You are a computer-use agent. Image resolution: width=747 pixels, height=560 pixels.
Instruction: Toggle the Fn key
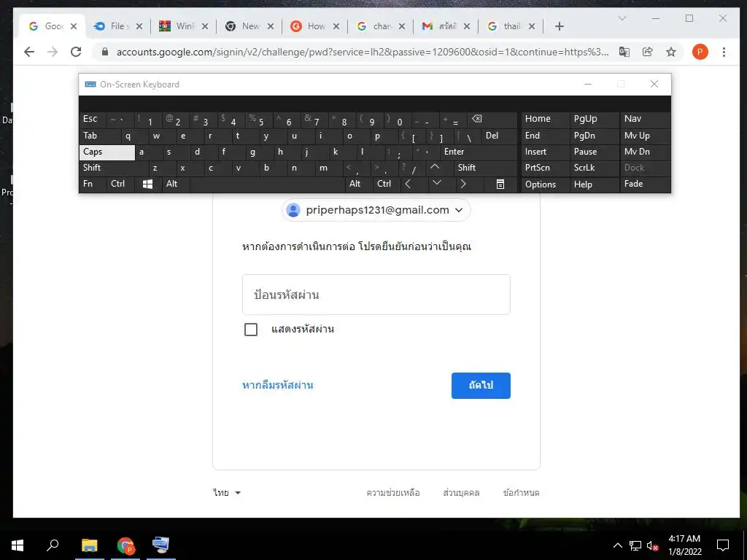(93, 184)
